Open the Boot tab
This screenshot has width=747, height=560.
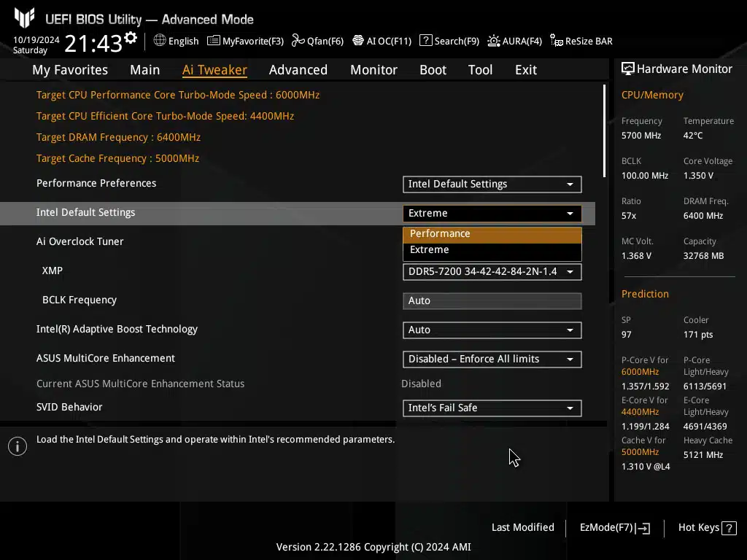coord(433,70)
